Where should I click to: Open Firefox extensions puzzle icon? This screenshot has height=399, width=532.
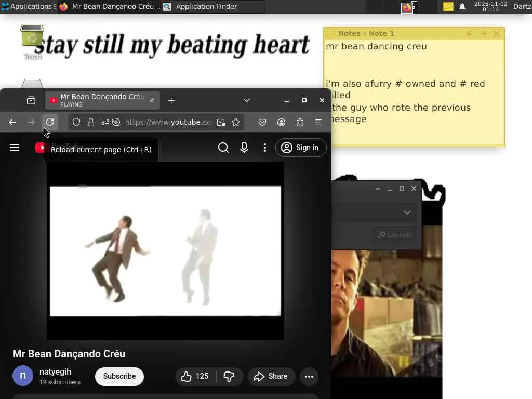[x=300, y=122]
